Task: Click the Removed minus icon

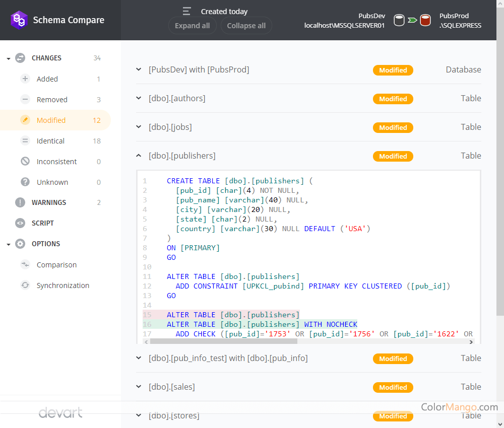Action: (25, 99)
